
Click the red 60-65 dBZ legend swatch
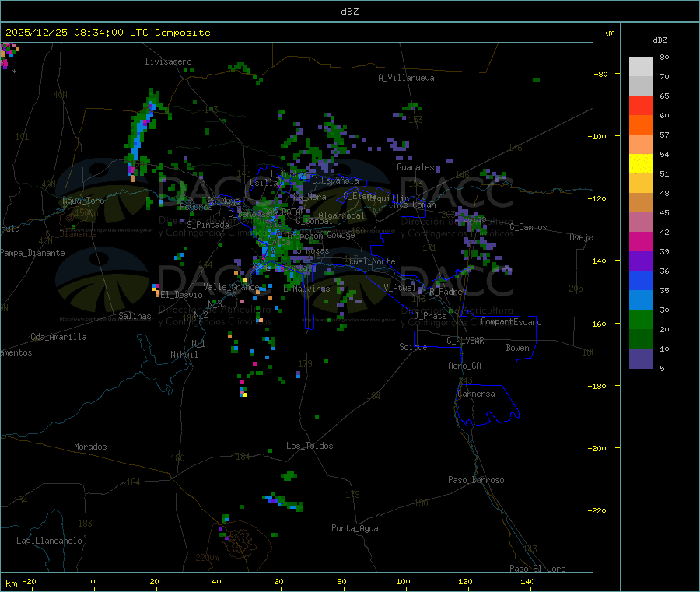(641, 105)
